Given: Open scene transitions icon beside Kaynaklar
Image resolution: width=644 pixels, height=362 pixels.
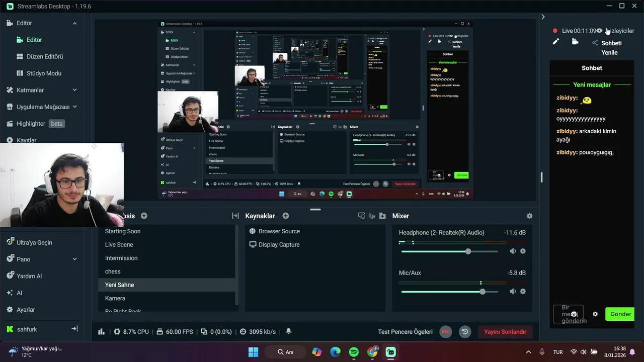Looking at the screenshot, I should [x=235, y=216].
